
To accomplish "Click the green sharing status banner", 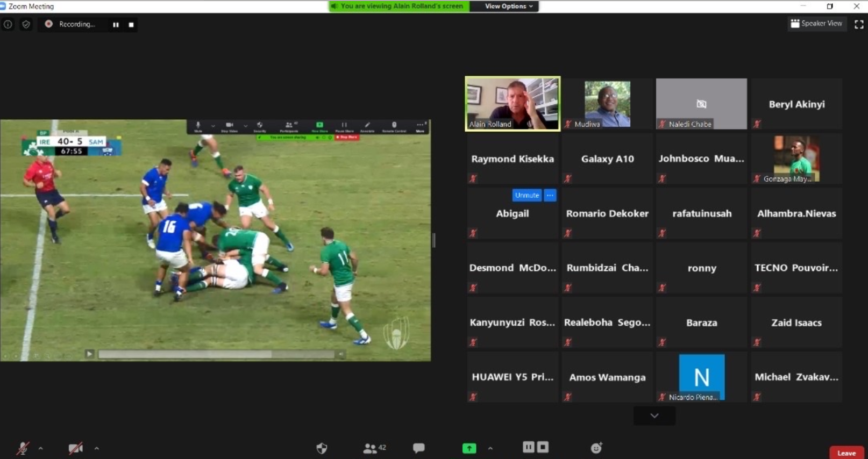I will pyautogui.click(x=399, y=6).
